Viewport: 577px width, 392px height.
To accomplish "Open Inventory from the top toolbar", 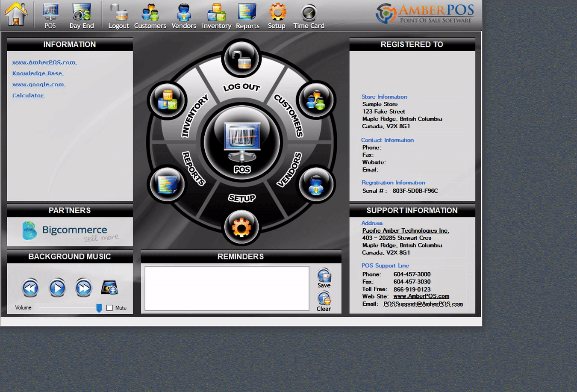I will [217, 16].
